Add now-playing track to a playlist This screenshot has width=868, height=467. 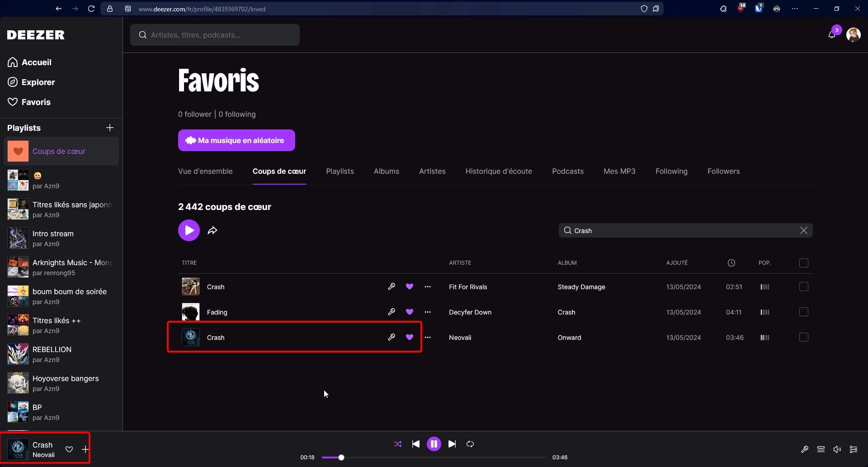pos(85,449)
